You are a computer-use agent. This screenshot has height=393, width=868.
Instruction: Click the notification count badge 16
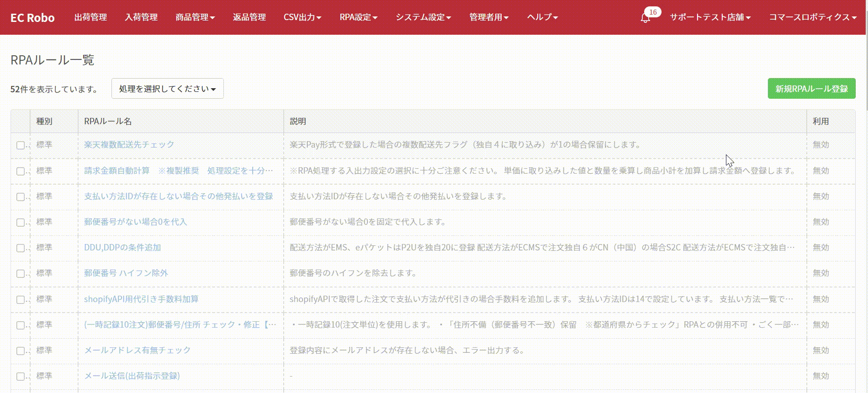point(653,12)
